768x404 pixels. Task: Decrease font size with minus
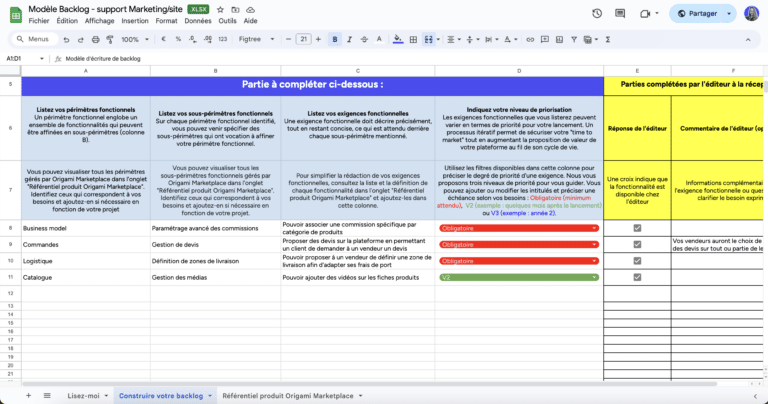288,39
